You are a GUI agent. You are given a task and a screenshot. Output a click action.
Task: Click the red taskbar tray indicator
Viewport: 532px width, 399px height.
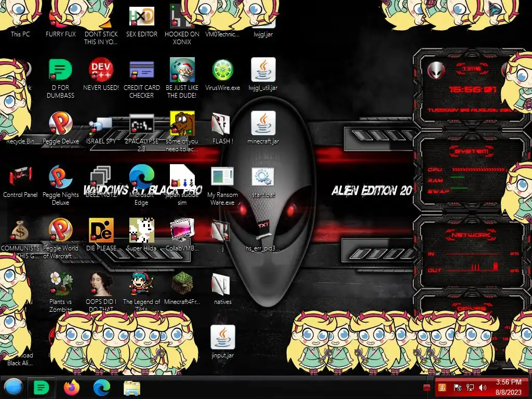427,388
